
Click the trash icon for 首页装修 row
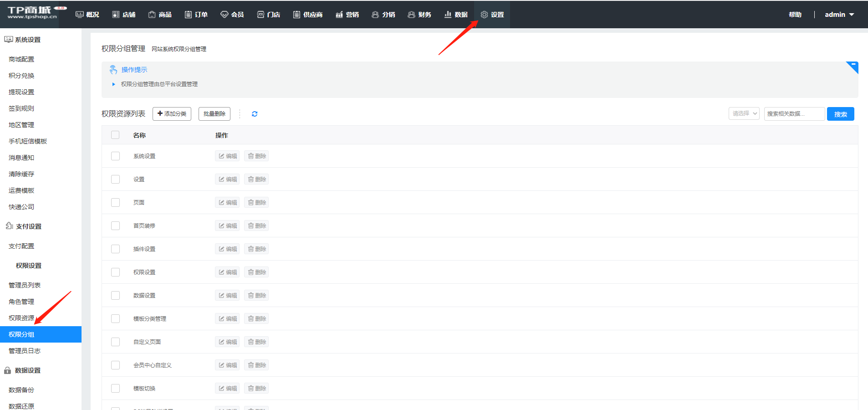(x=251, y=226)
